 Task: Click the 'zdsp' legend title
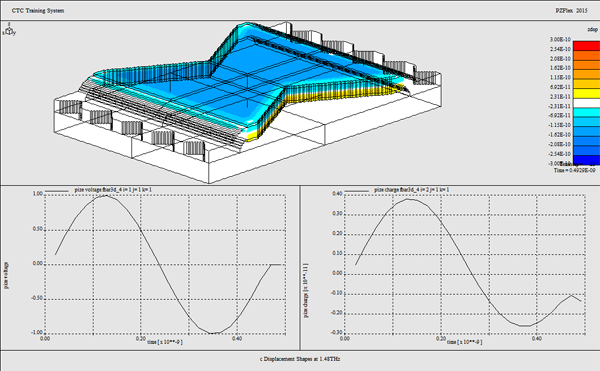pos(592,29)
